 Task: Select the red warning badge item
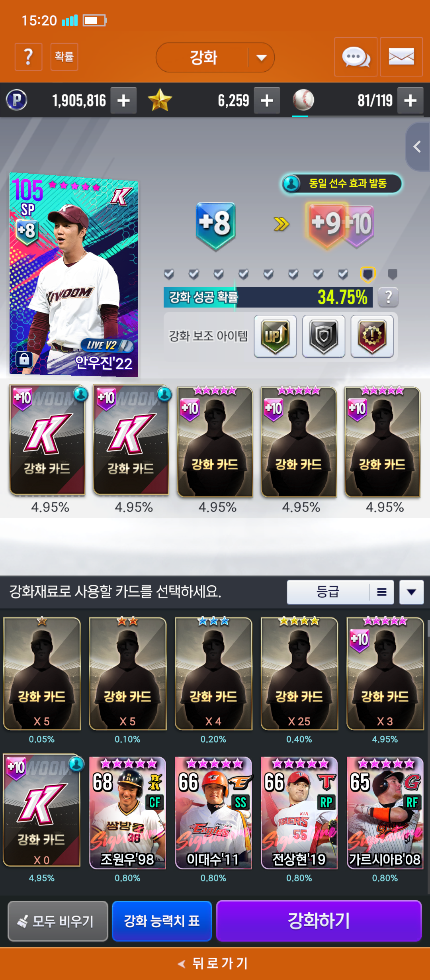(x=372, y=336)
